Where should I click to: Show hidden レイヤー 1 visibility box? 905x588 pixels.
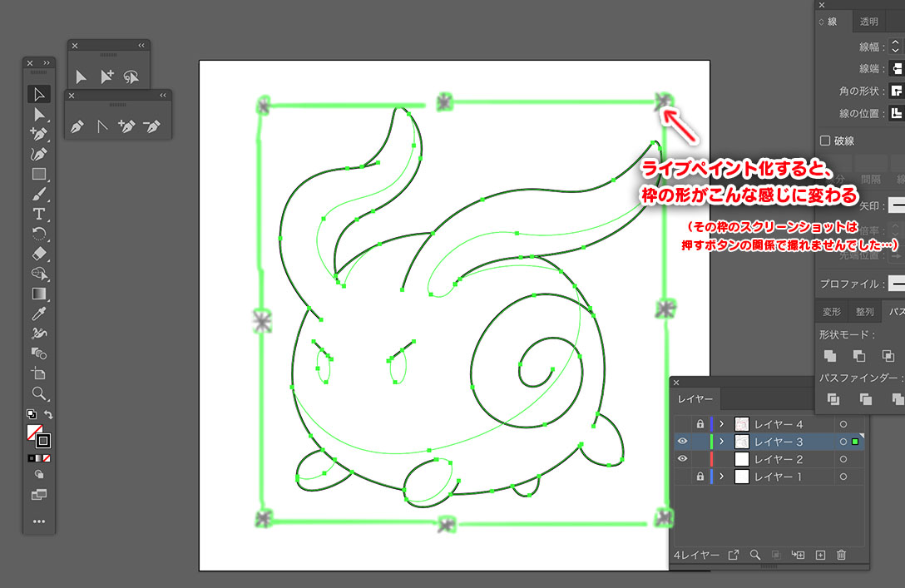tap(682, 477)
